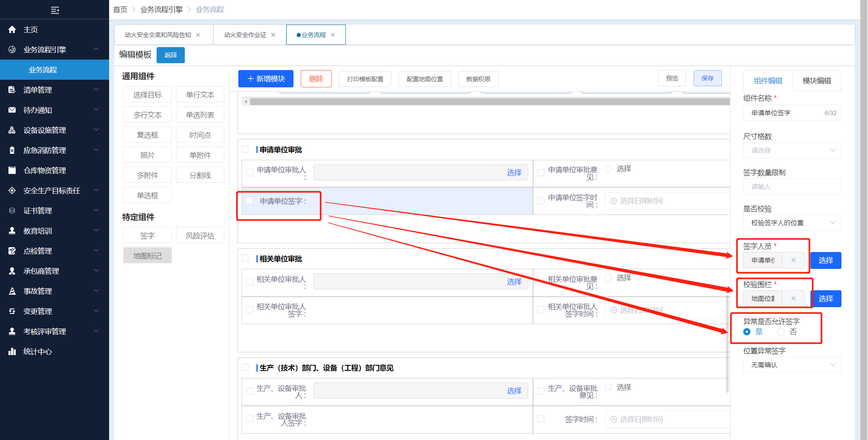
Task: Click the 业务流程引擎 sidebar icon
Action: coord(12,50)
